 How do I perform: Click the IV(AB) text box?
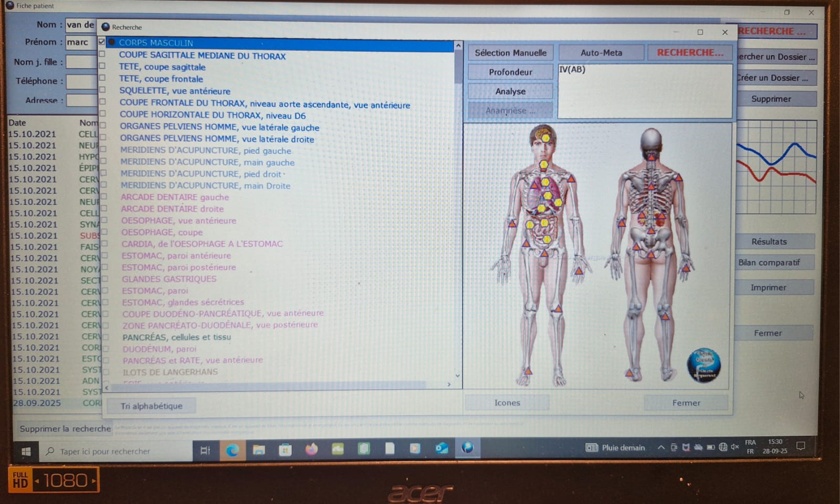click(645, 91)
